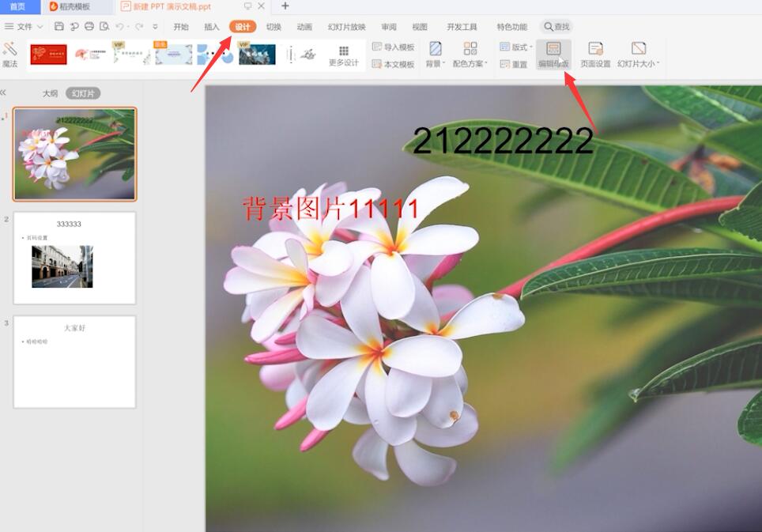Apply the VIP dark mountain design template
Viewport: 762px width, 532px height.
[257, 55]
